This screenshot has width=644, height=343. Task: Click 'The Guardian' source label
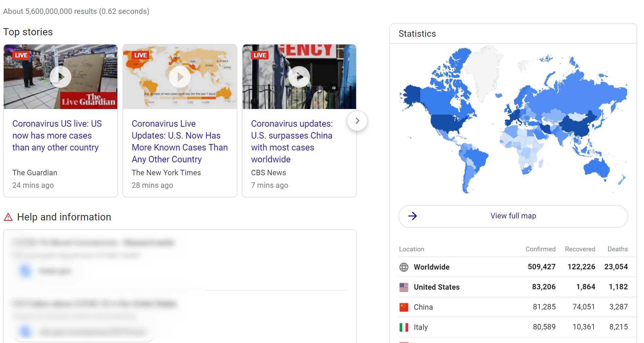[35, 173]
